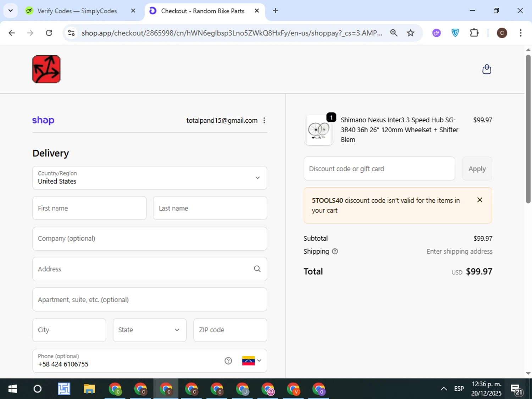Open Cortana search circle in taskbar

pos(37,389)
